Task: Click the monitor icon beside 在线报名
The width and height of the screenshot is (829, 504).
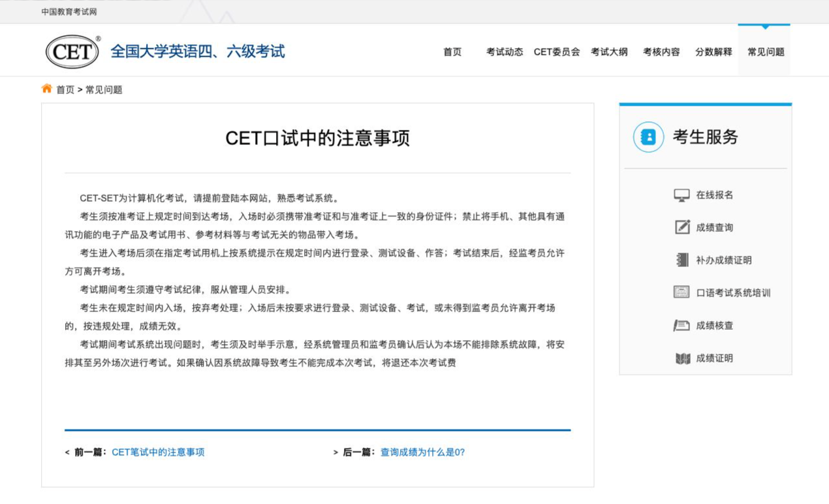Action: pyautogui.click(x=681, y=195)
